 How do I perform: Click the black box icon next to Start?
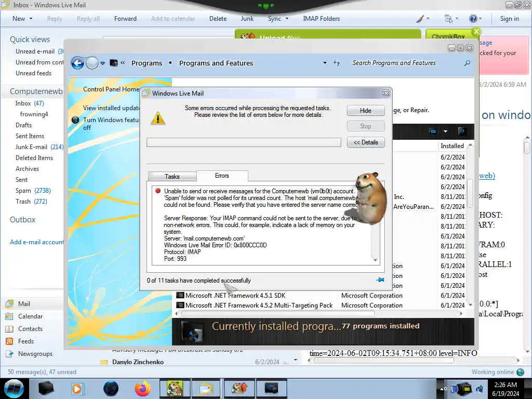pyautogui.click(x=46, y=389)
